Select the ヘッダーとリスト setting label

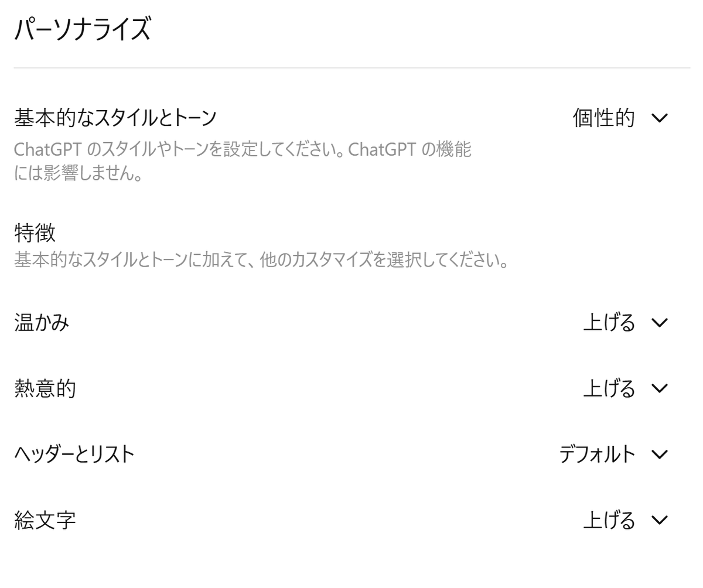pos(74,454)
